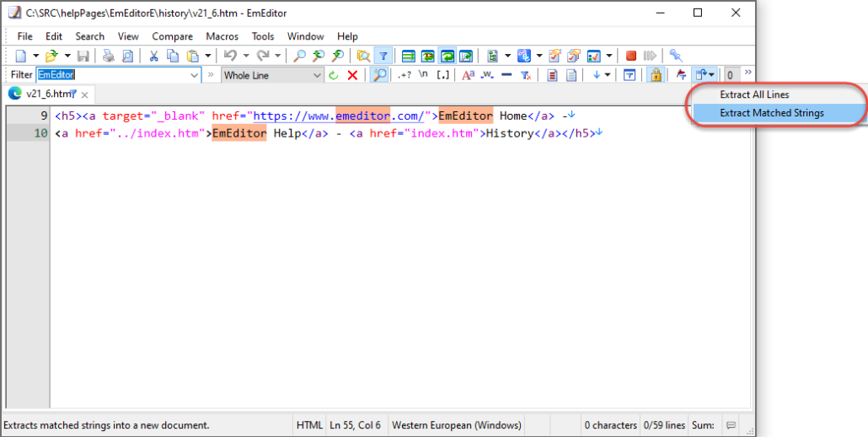The width and height of the screenshot is (868, 437).
Task: Click the Find magnifier icon
Action: pos(299,56)
